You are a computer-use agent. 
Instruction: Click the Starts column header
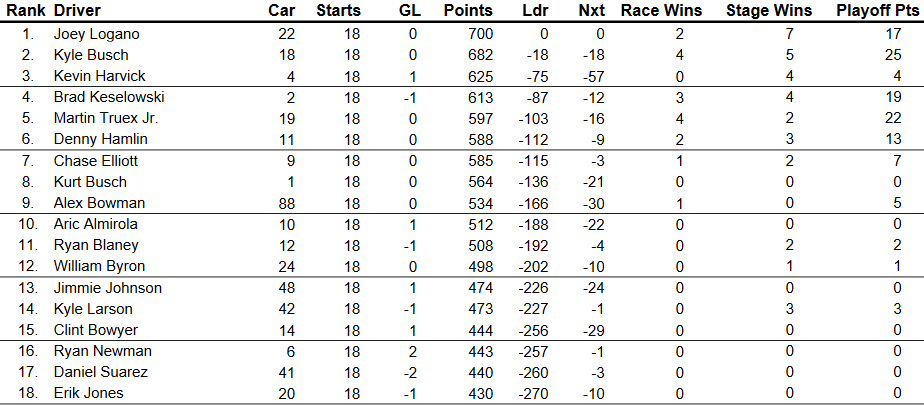coord(338,11)
